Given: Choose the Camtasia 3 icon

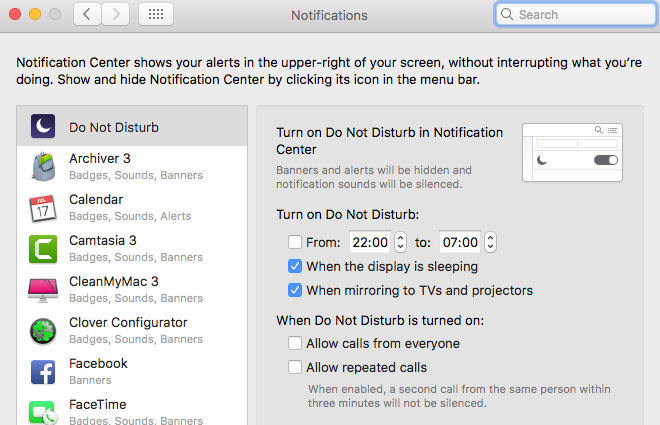Looking at the screenshot, I should click(44, 249).
